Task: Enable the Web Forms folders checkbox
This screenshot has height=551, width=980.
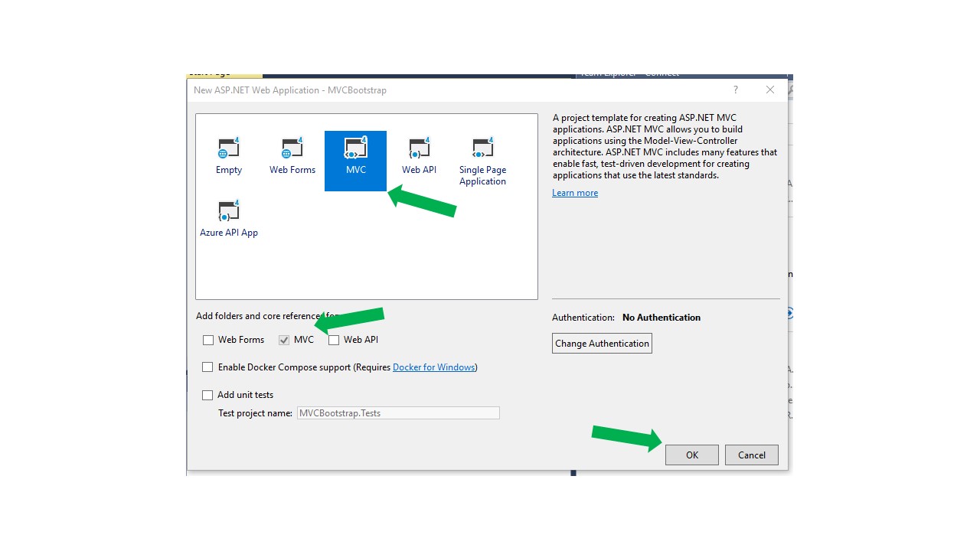Action: click(x=208, y=340)
